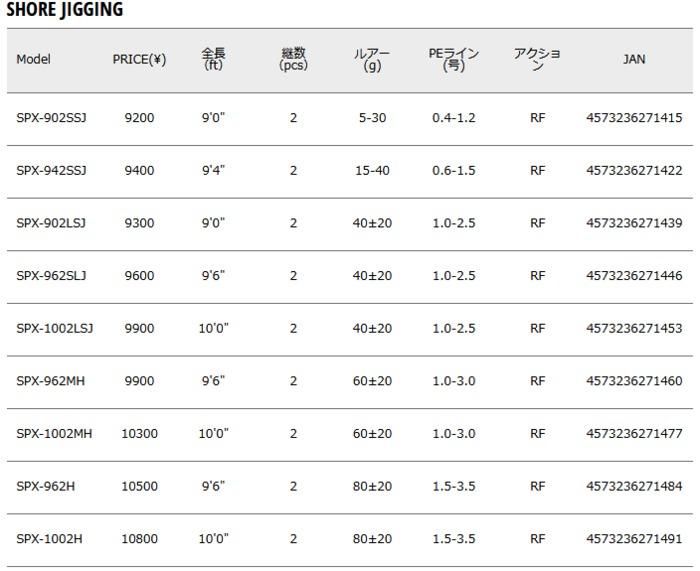Select model SPX-962H

pyautogui.click(x=46, y=486)
